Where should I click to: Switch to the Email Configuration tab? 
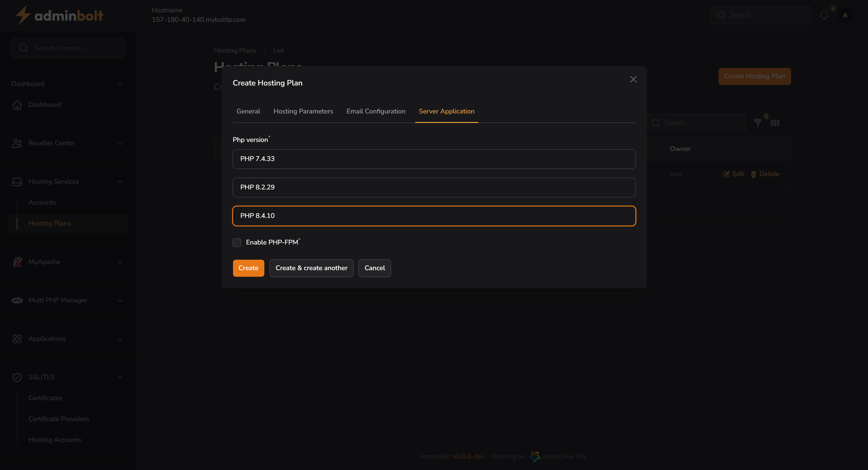376,111
